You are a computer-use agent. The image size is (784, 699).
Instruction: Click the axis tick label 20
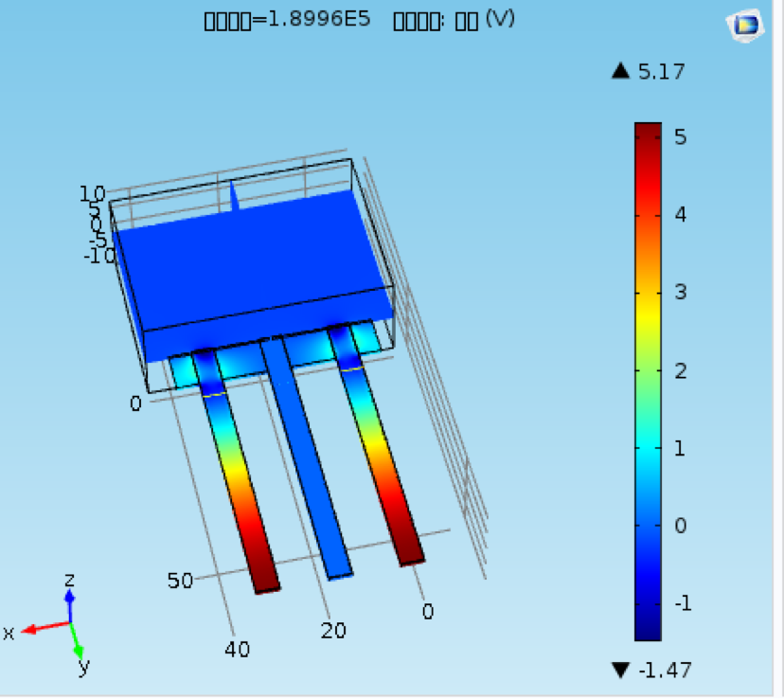coord(333,631)
